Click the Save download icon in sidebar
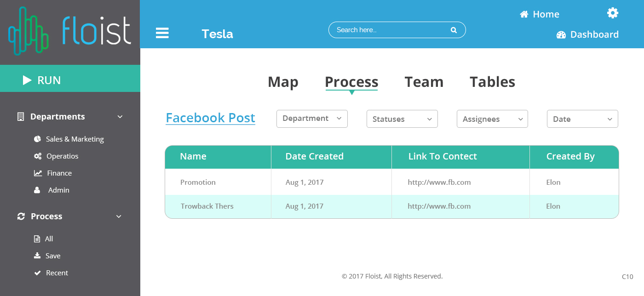The width and height of the screenshot is (644, 296). pyautogui.click(x=38, y=256)
